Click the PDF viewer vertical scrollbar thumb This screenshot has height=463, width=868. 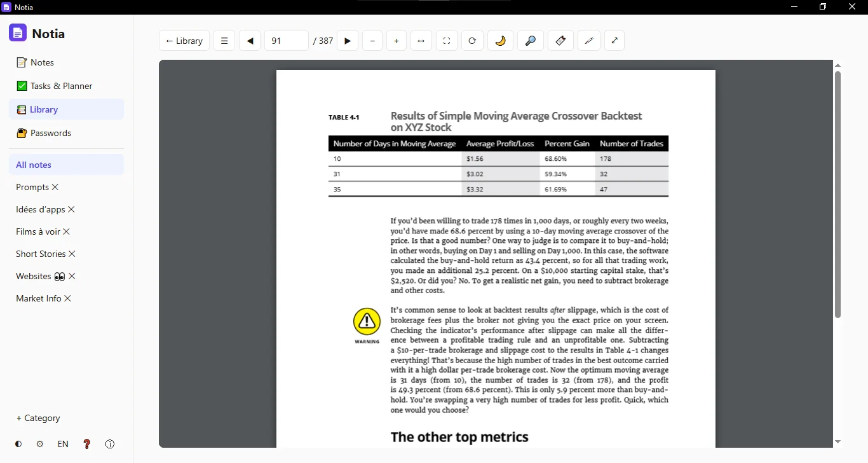pyautogui.click(x=837, y=194)
